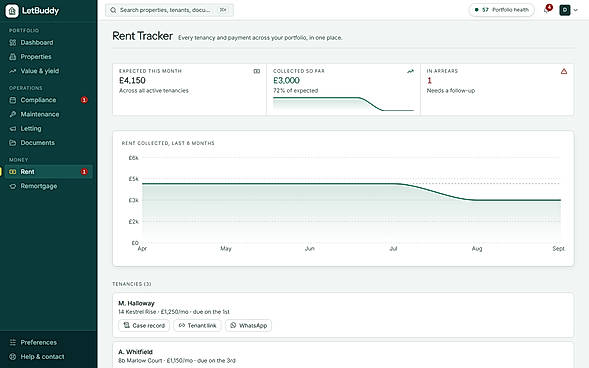Click the £3,000 collected amount

pos(286,80)
